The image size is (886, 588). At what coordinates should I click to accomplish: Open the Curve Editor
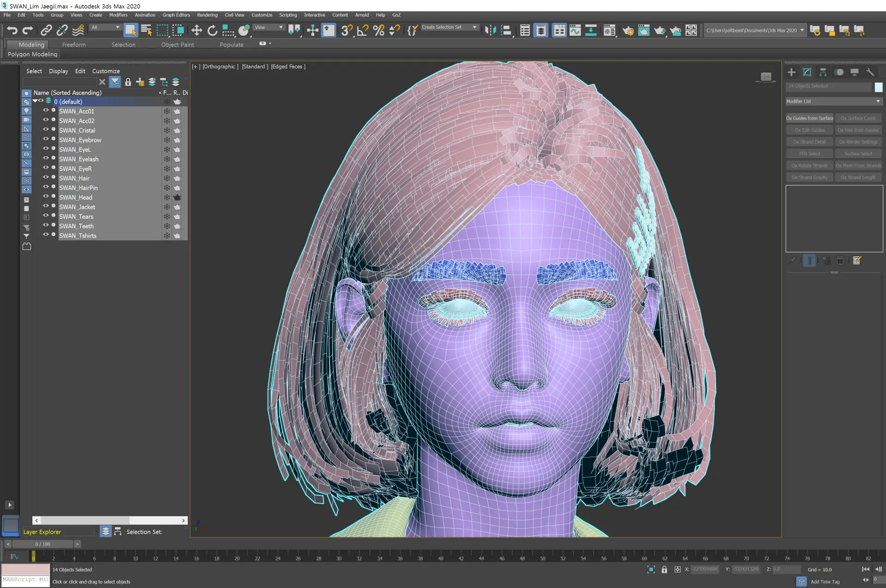click(x=575, y=30)
